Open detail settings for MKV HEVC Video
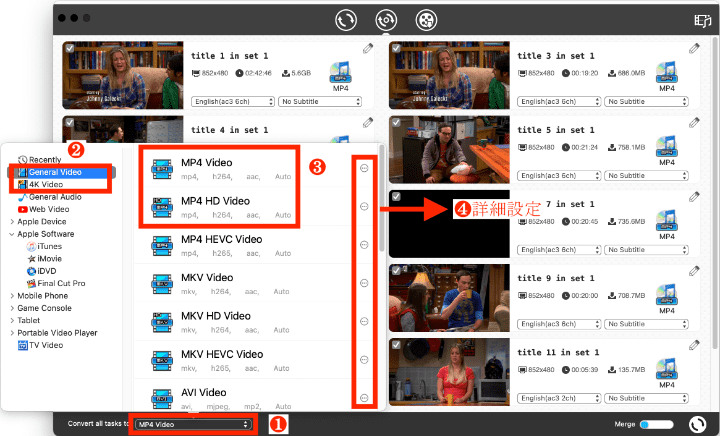The height and width of the screenshot is (436, 720). pos(364,360)
